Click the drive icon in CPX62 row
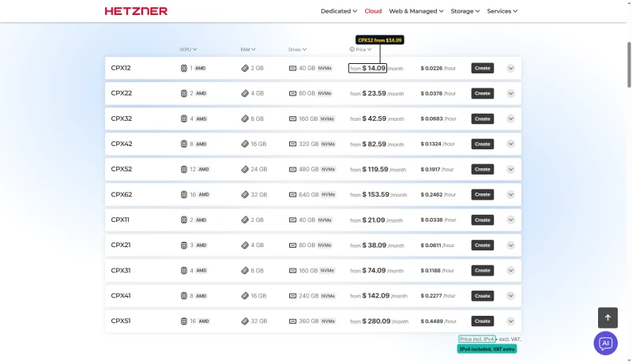The image size is (632, 364). pos(292,194)
